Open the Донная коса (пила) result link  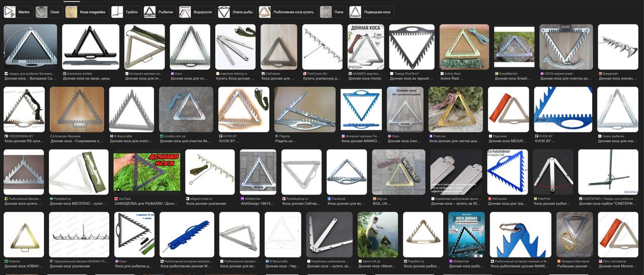pos(366,79)
